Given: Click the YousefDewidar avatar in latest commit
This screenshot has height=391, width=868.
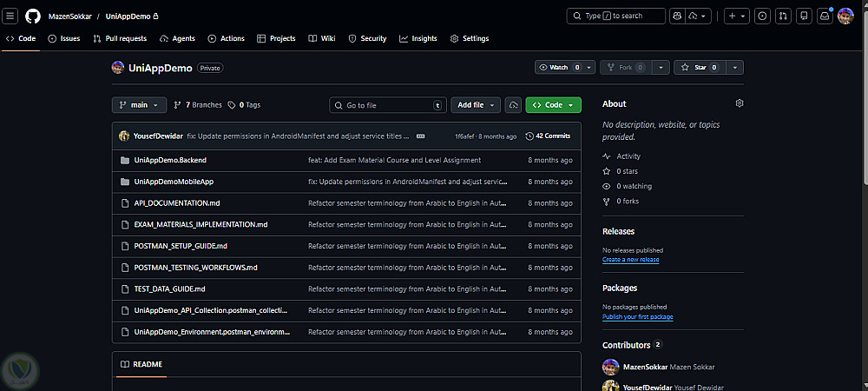Looking at the screenshot, I should coord(124,136).
